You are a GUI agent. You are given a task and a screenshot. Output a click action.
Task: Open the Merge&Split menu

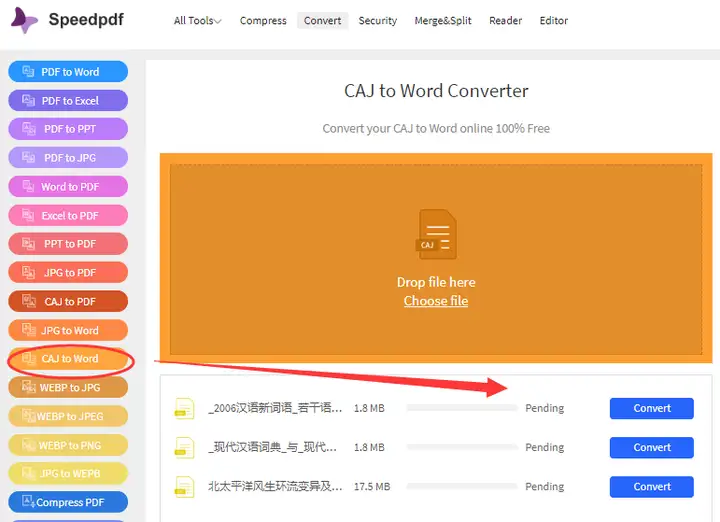[x=443, y=21]
